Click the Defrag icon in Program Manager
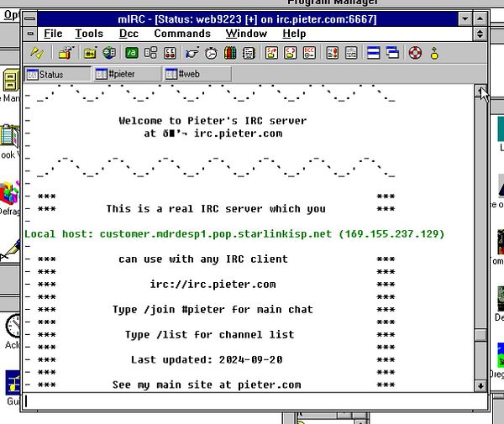This screenshot has height=424, width=504. (x=10, y=193)
